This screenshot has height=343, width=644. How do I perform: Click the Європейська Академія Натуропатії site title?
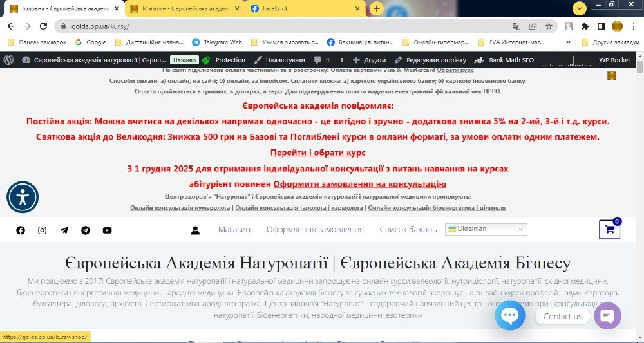click(318, 263)
